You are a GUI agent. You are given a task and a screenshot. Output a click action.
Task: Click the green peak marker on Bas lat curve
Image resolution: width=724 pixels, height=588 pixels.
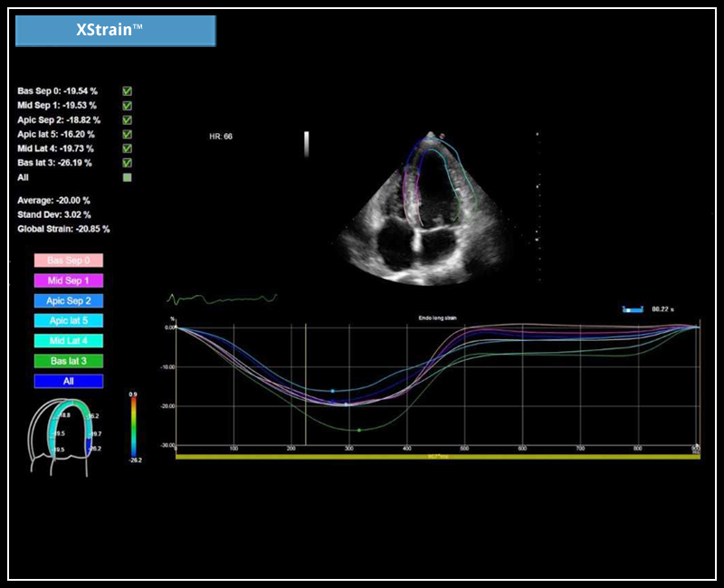tap(359, 430)
